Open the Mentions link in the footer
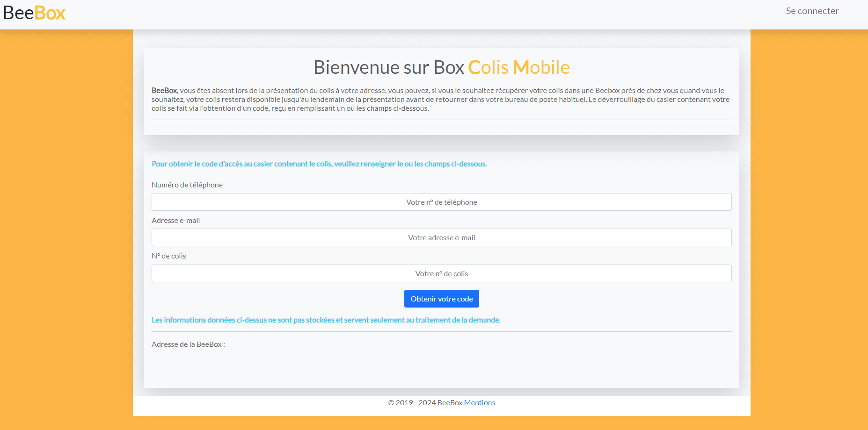The image size is (868, 430). point(479,402)
